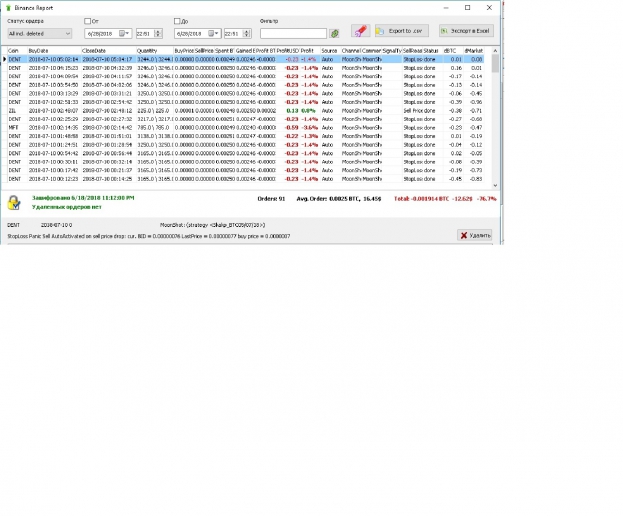Click the Экспорт в Excel button
The height and width of the screenshot is (516, 623).
(466, 31)
